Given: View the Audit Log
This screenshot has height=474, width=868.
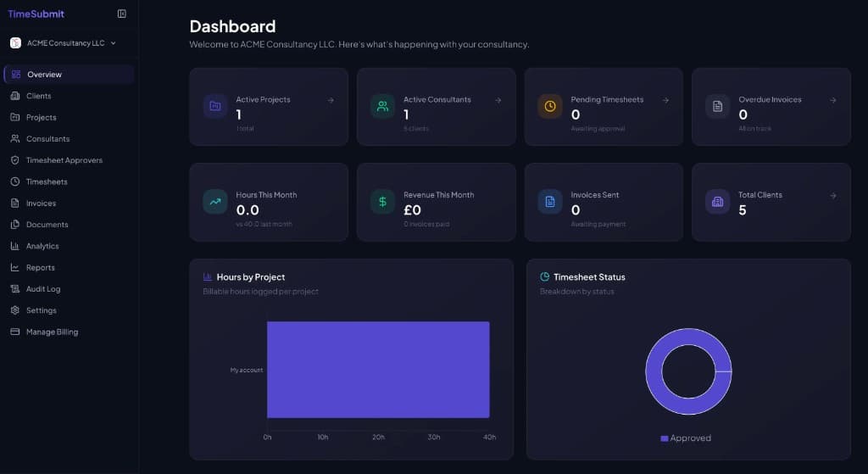Looking at the screenshot, I should tap(69, 289).
